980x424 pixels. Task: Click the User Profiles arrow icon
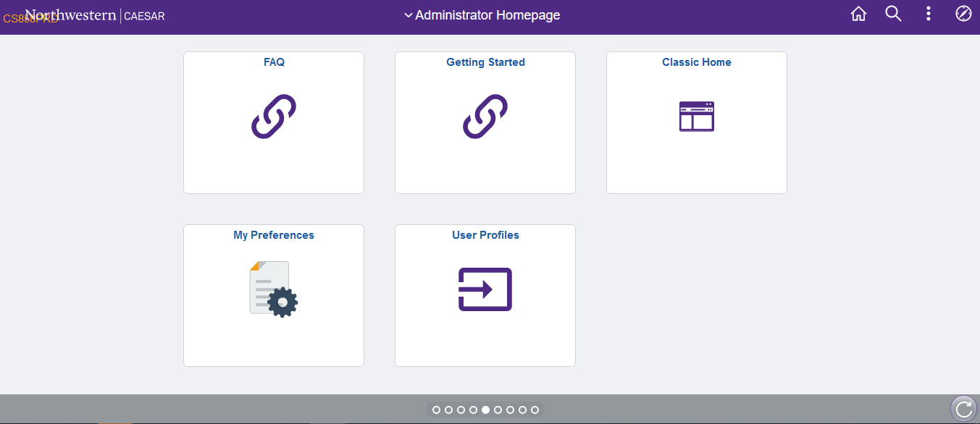(x=485, y=289)
